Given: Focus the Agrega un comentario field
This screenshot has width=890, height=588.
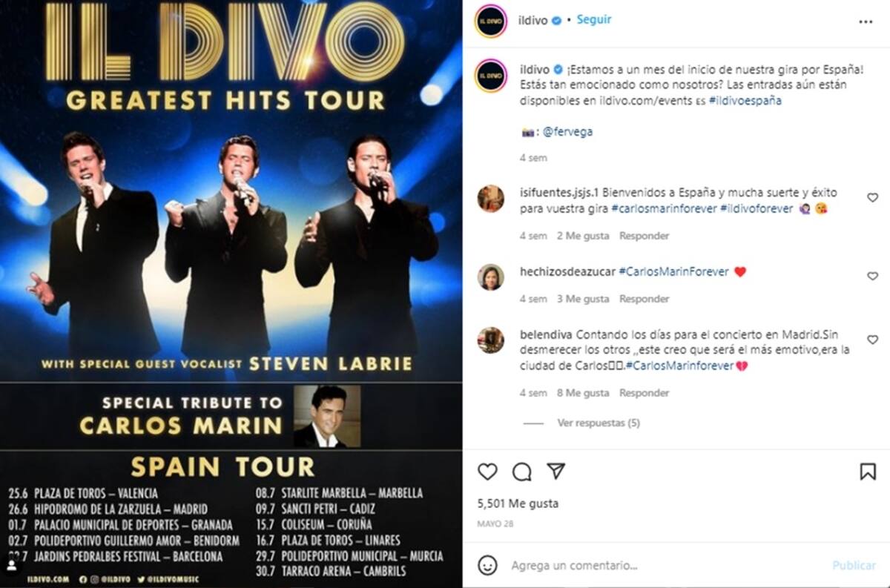Looking at the screenshot, I should click(664, 565).
